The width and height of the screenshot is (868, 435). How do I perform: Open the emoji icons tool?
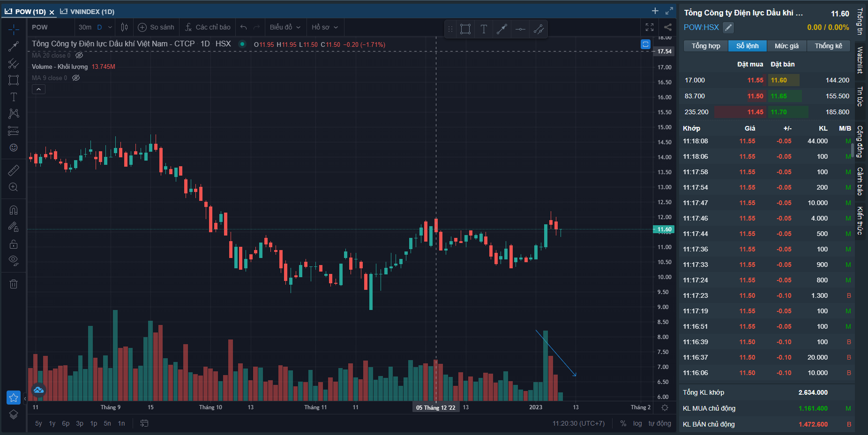pyautogui.click(x=14, y=148)
